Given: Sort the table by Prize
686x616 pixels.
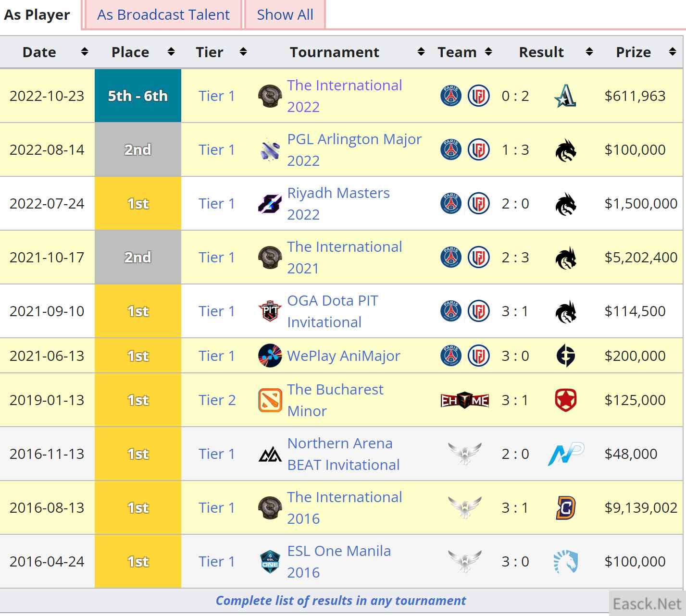Looking at the screenshot, I should tap(672, 52).
